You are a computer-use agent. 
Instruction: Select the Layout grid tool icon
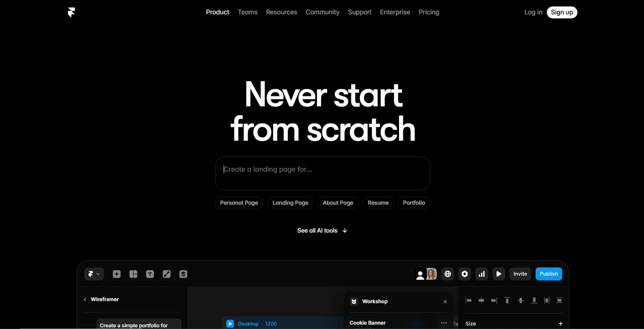(133, 274)
